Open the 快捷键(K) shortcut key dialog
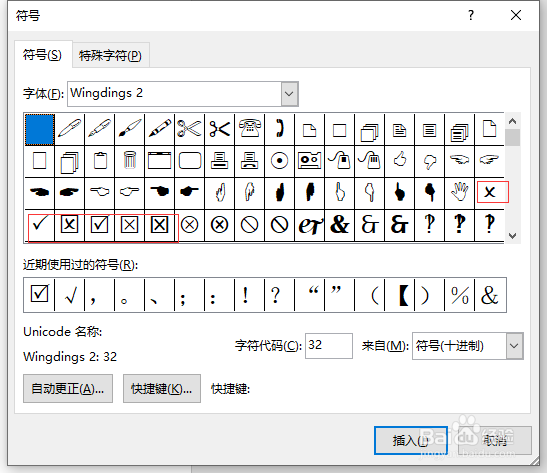 point(162,389)
